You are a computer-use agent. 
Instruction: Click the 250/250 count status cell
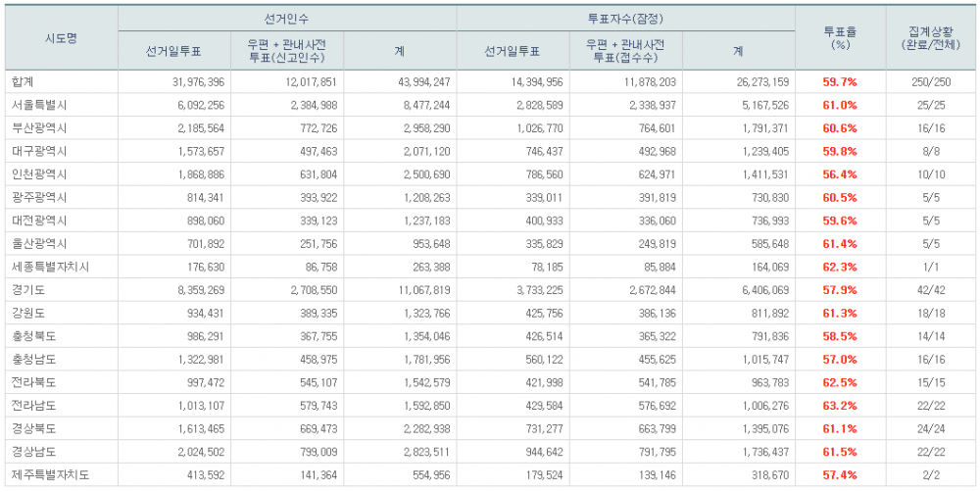(931, 82)
